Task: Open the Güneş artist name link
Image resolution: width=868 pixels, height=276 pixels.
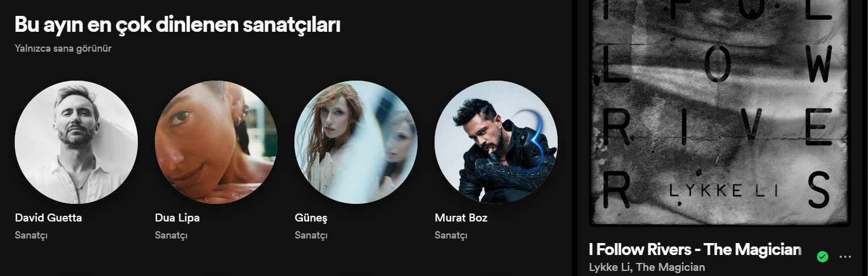Action: click(x=311, y=218)
